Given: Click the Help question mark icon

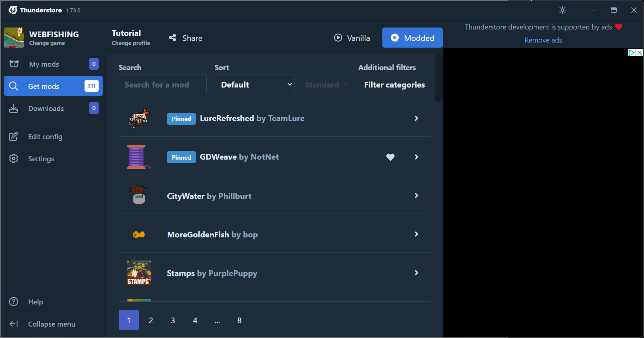Looking at the screenshot, I should click(13, 302).
